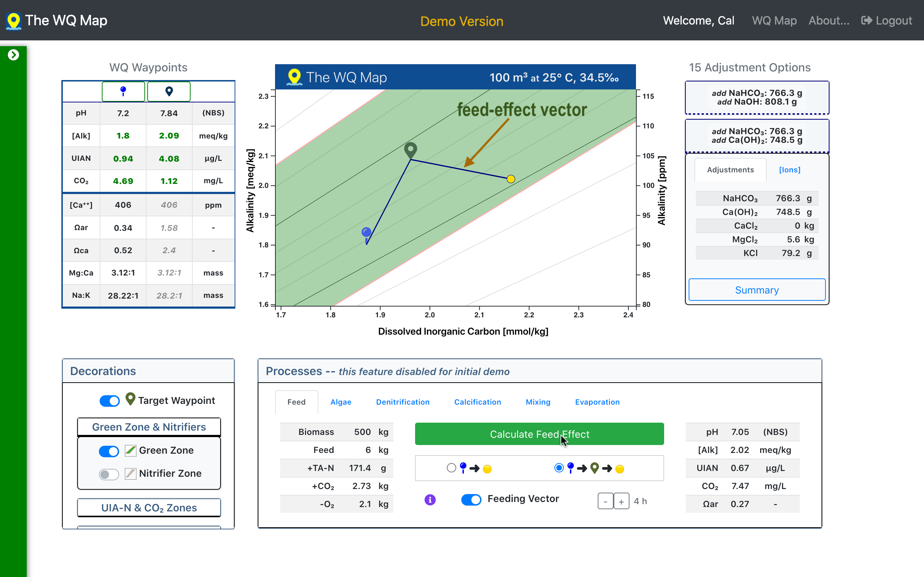Click the blue pin waypoint header icon
924x577 pixels.
pyautogui.click(x=123, y=92)
